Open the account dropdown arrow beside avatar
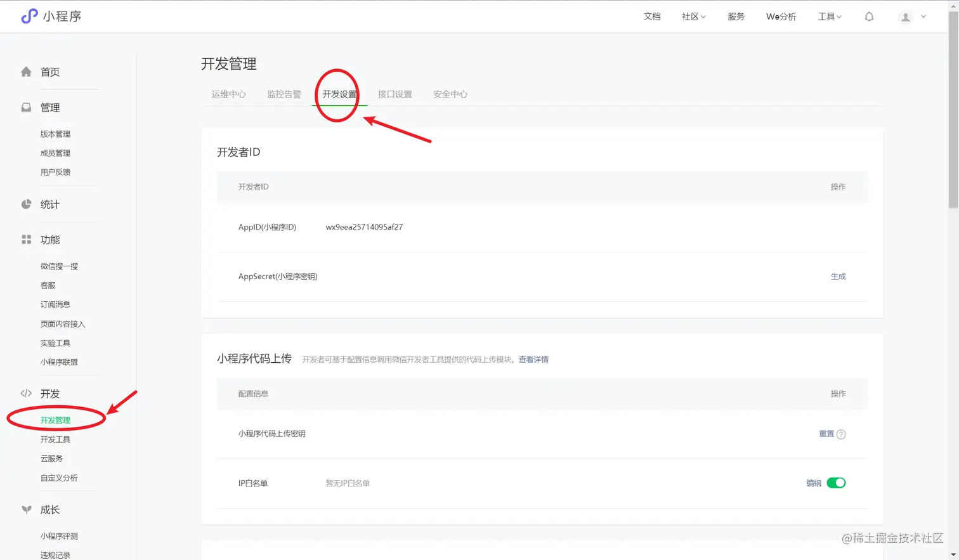 pos(923,17)
